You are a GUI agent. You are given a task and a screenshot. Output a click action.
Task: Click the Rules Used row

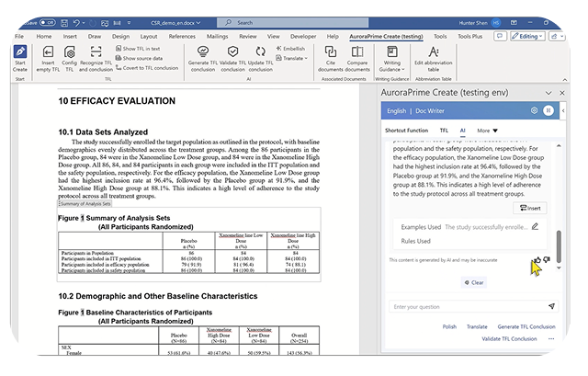click(x=415, y=241)
